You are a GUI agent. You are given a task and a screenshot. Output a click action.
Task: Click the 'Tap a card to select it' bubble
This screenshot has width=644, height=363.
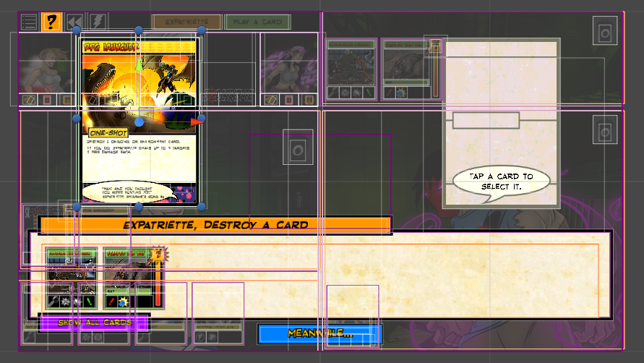pos(501,182)
